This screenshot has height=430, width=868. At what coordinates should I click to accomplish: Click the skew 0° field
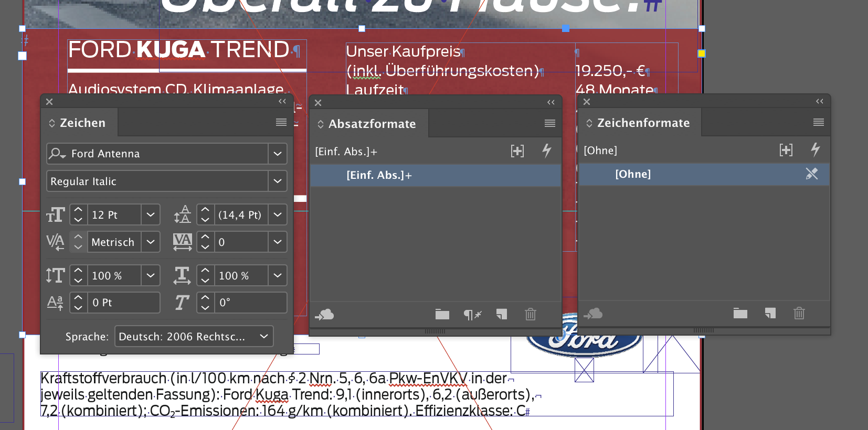[250, 303]
